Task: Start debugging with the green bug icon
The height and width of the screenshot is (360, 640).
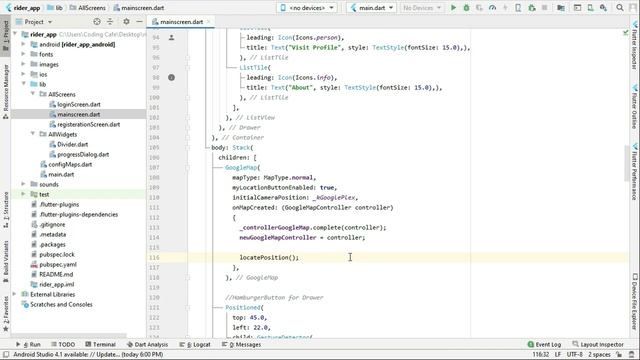Action: [x=466, y=8]
